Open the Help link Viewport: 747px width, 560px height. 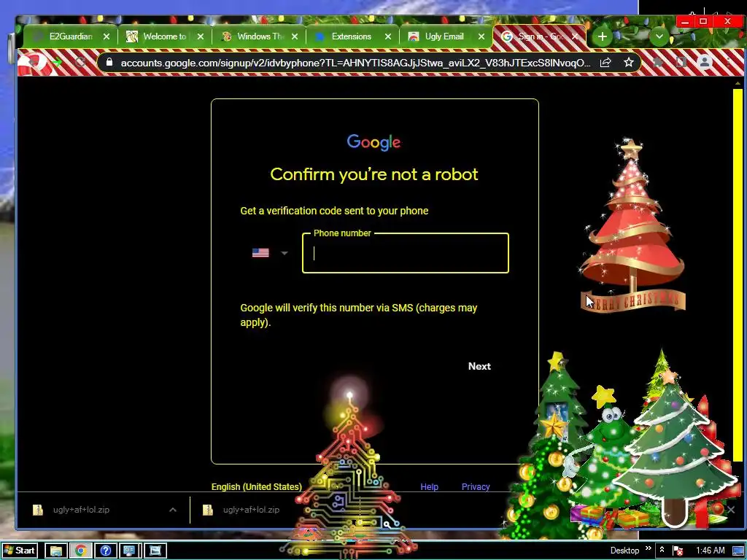click(429, 486)
